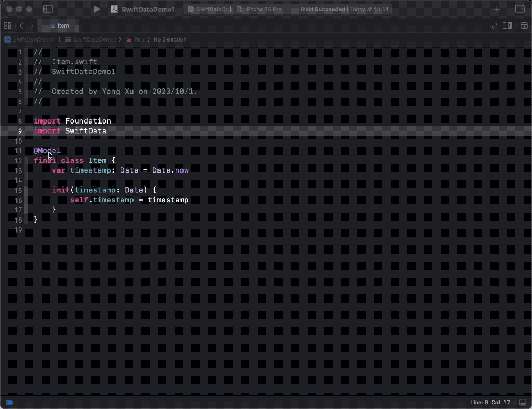
Task: Toggle the Project Navigator sidebar
Action: [x=47, y=9]
